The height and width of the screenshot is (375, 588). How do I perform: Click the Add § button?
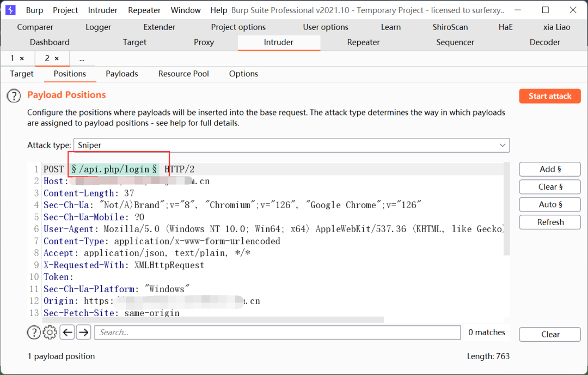click(x=550, y=170)
